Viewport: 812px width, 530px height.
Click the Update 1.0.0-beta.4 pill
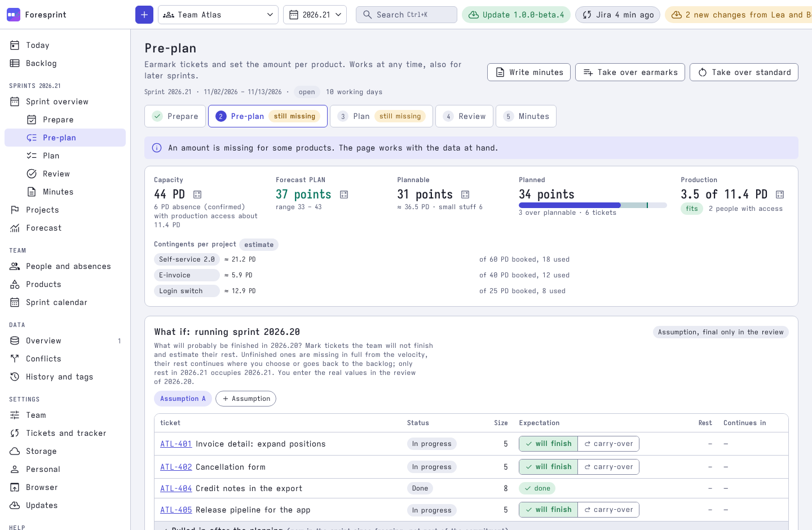516,15
